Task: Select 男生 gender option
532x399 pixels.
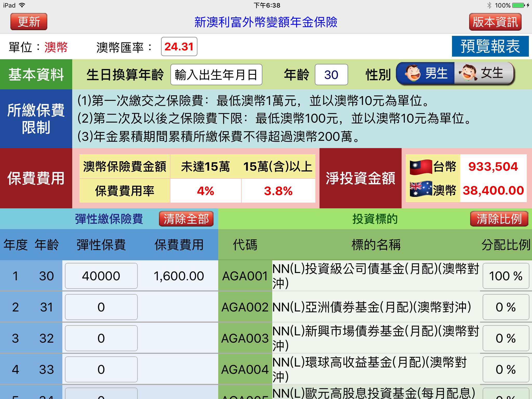Action: point(425,73)
